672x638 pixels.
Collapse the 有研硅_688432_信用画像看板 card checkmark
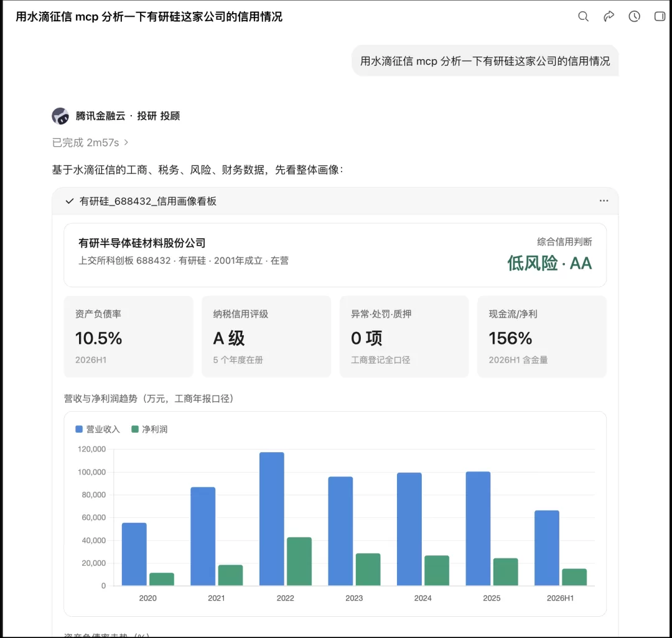(x=70, y=201)
